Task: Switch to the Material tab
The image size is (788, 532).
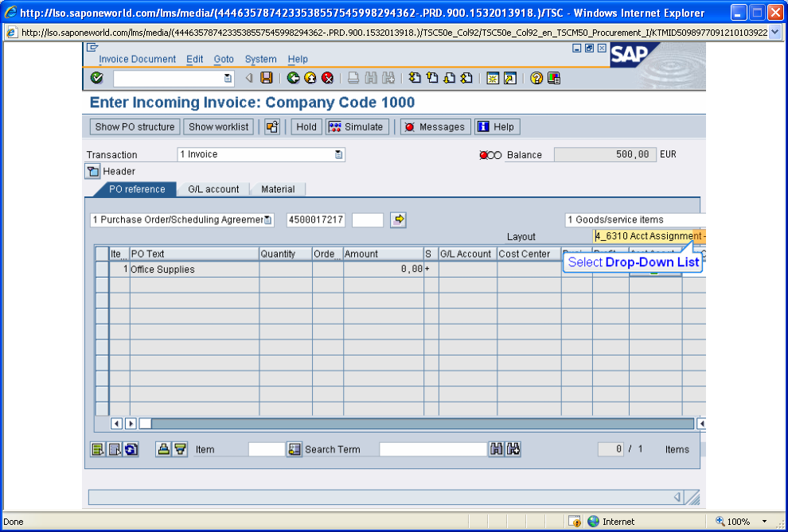Action: [278, 189]
